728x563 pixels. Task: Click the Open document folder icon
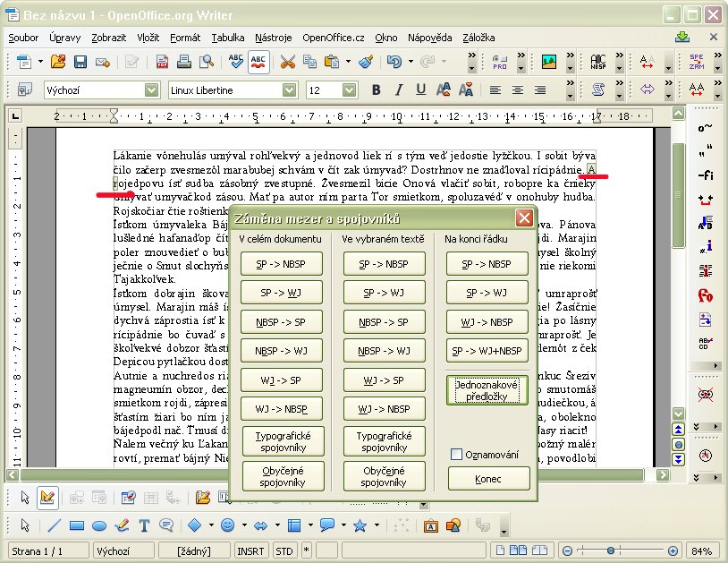pyautogui.click(x=58, y=62)
